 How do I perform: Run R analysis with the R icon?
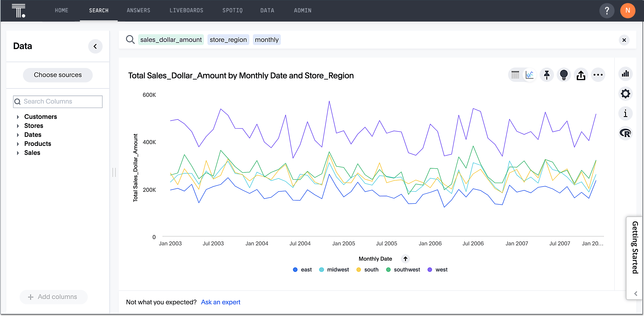click(626, 133)
